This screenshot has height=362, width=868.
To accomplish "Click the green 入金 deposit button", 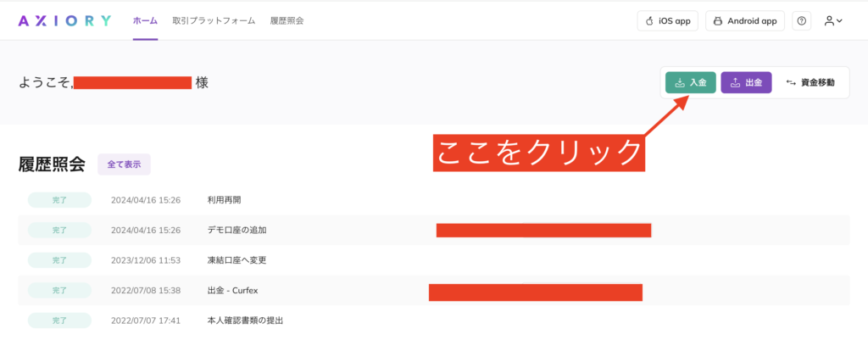I will click(691, 82).
